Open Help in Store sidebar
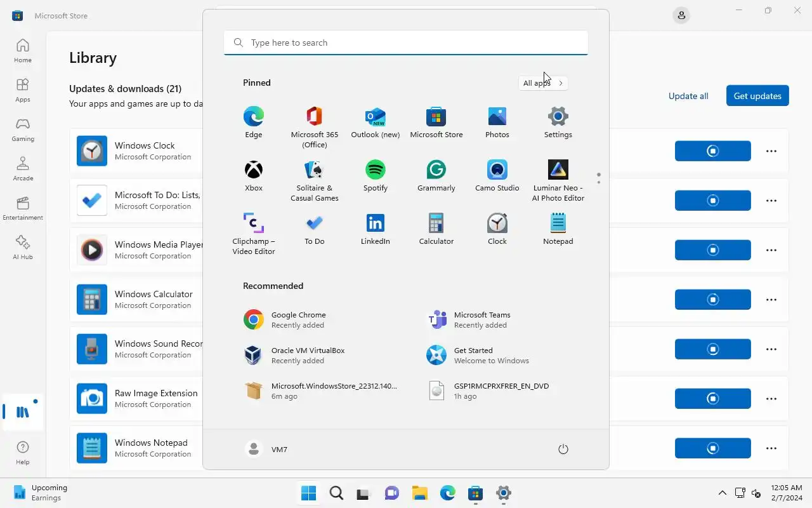This screenshot has height=508, width=812. click(x=23, y=453)
